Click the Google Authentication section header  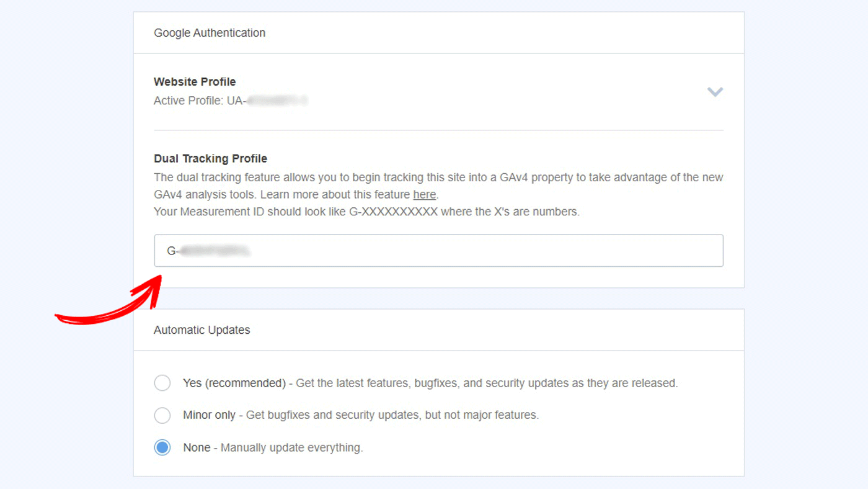coord(210,33)
